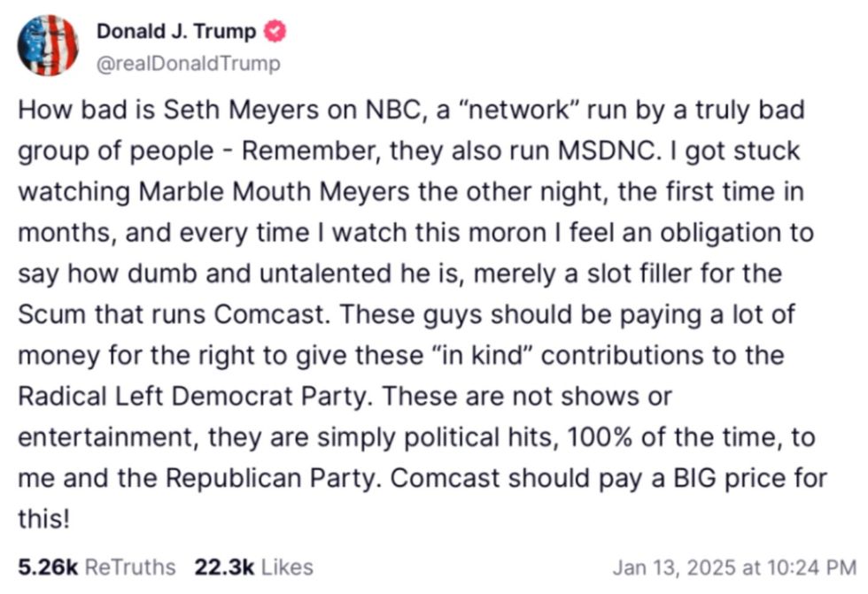Click the final word "this!" of the post

[43, 519]
